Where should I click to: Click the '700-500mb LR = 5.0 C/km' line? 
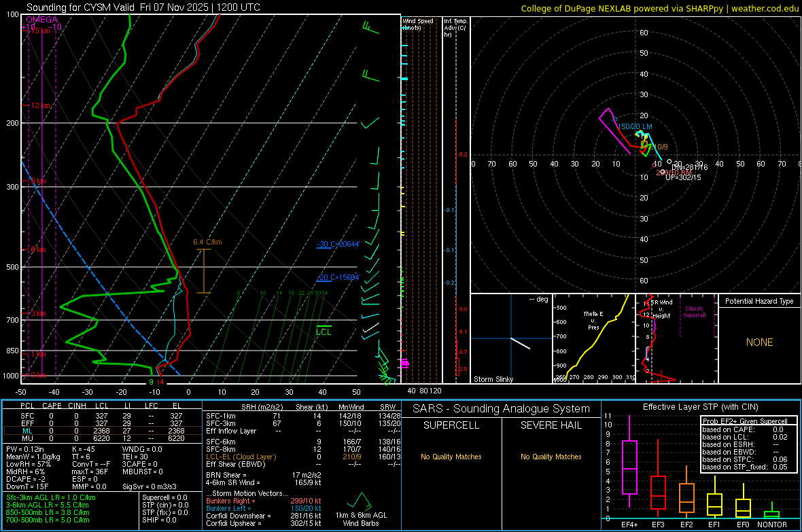click(48, 520)
